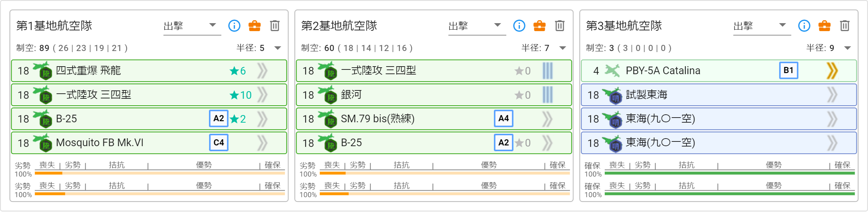Image resolution: width=868 pixels, height=212 pixels.
Task: Open orange briefcase preset for 第2基地航空隊
Action: 539,26
